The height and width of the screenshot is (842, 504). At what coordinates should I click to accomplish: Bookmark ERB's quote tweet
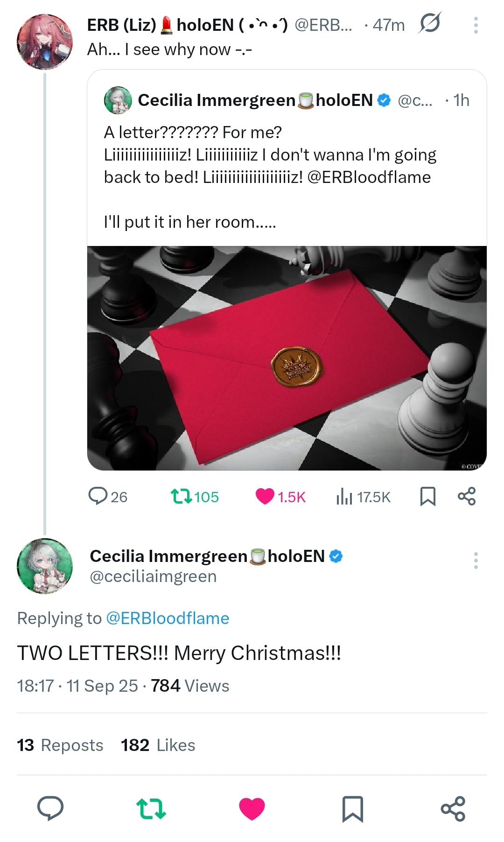[427, 497]
